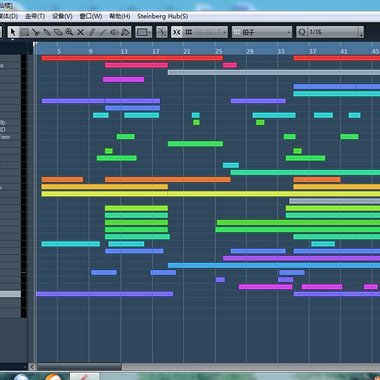
Task: Toggle the Q quantize button
Action: click(x=302, y=32)
